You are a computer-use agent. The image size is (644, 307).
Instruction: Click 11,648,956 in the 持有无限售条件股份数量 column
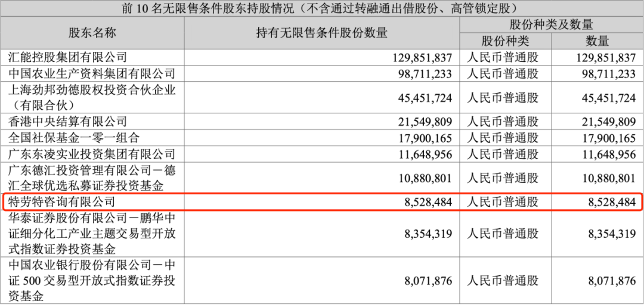[426, 154]
